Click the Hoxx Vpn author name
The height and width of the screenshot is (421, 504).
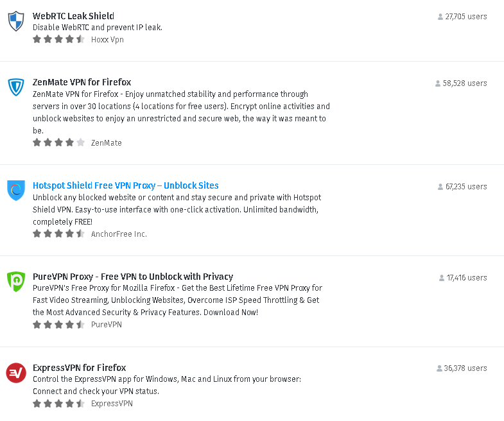(x=107, y=40)
